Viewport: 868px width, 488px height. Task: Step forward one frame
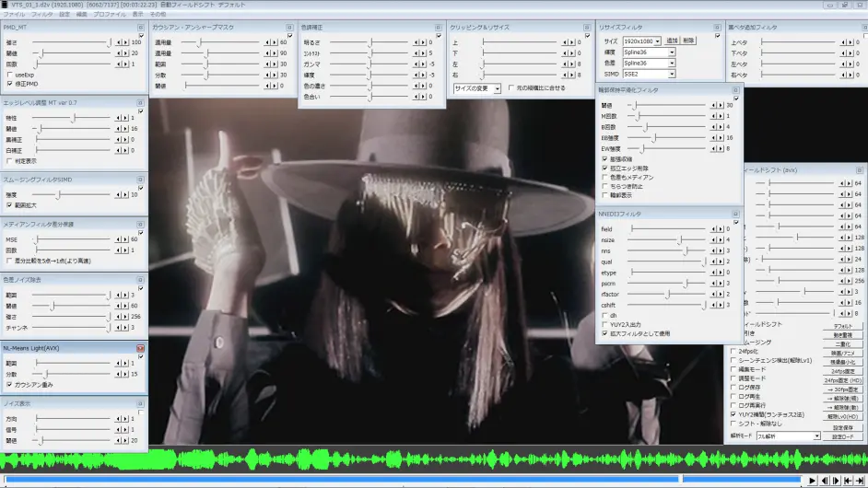point(836,481)
